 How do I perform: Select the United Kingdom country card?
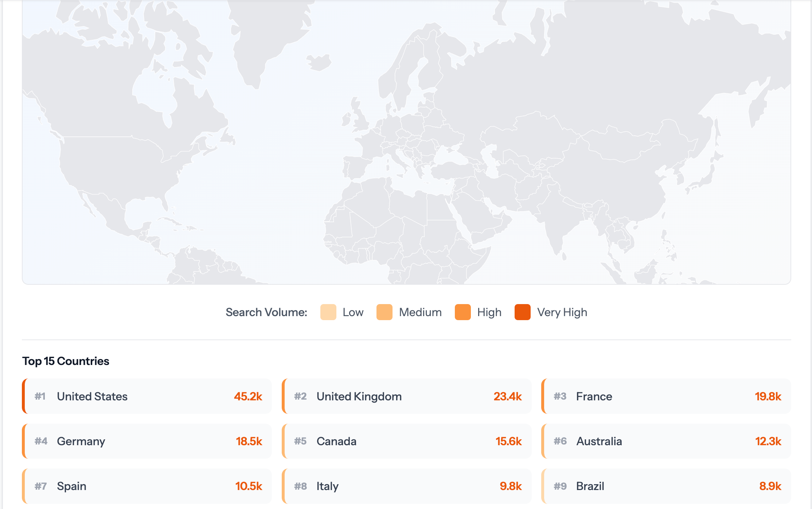(406, 396)
